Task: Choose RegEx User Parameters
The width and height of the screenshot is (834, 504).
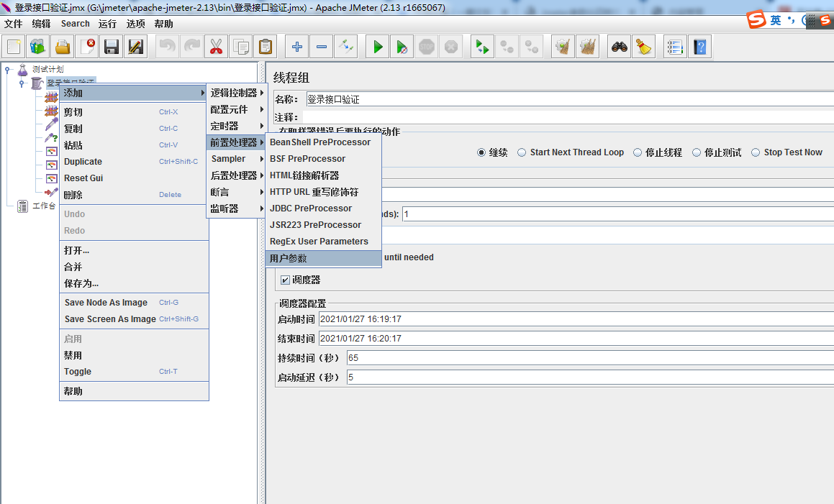Action: click(x=324, y=242)
